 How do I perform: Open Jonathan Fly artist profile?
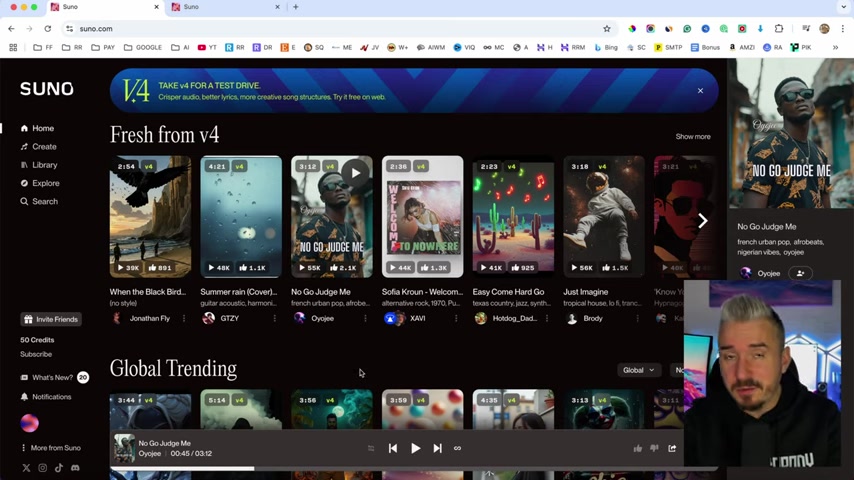point(150,318)
